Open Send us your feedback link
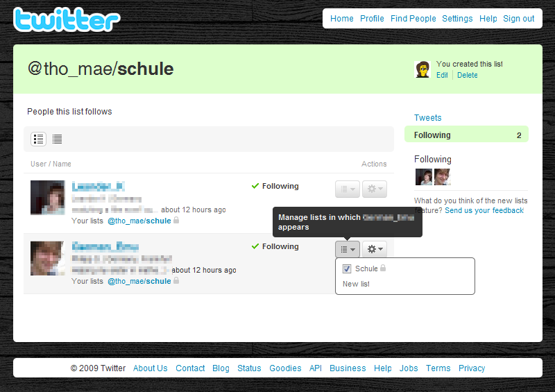Screen dimensions: 555x392 [x=484, y=210]
